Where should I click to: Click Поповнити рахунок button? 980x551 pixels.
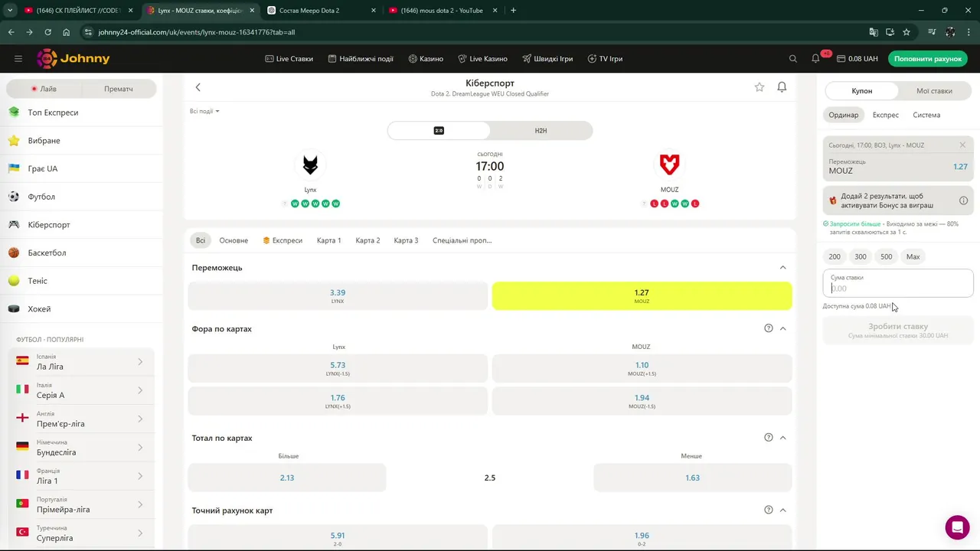pos(928,59)
